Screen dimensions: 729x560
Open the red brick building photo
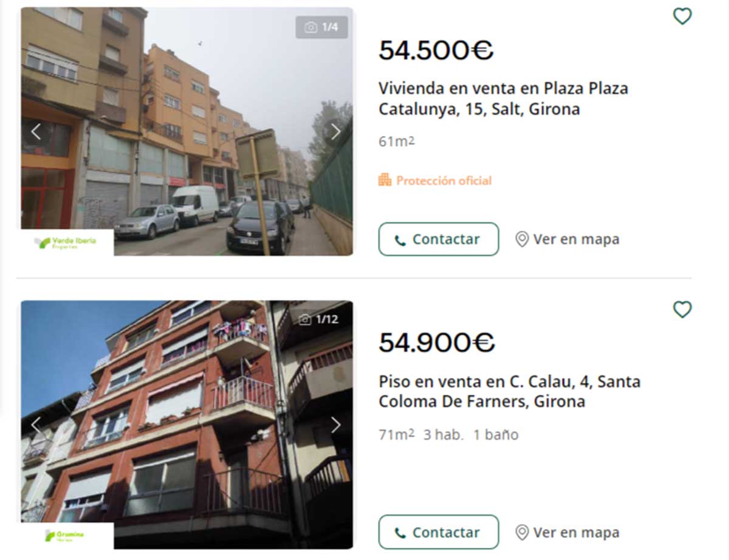point(187,425)
